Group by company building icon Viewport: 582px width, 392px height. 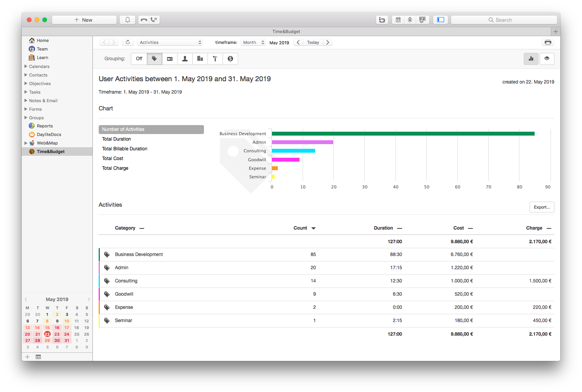(200, 59)
